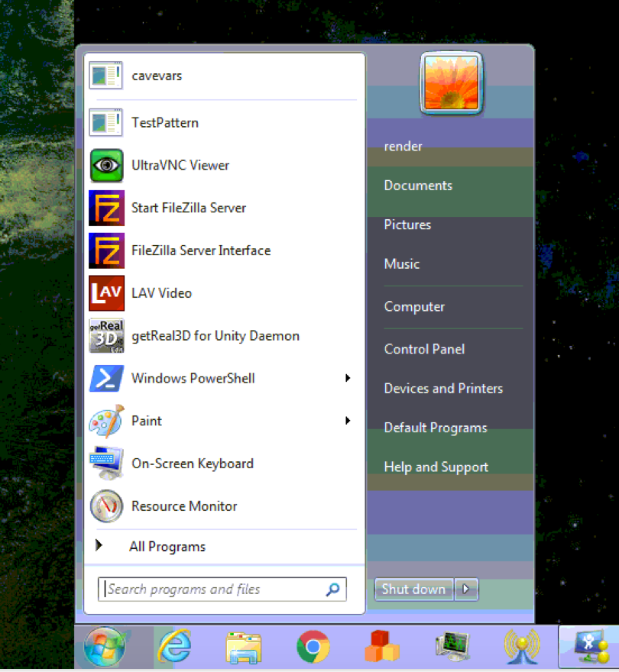Viewport: 619px width, 672px height.
Task: Open Internet Explorer from the taskbar
Action: 175,648
